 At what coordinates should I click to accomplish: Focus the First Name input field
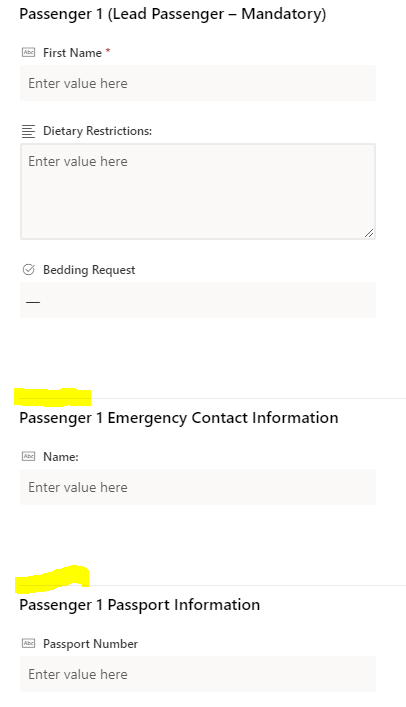(x=198, y=83)
